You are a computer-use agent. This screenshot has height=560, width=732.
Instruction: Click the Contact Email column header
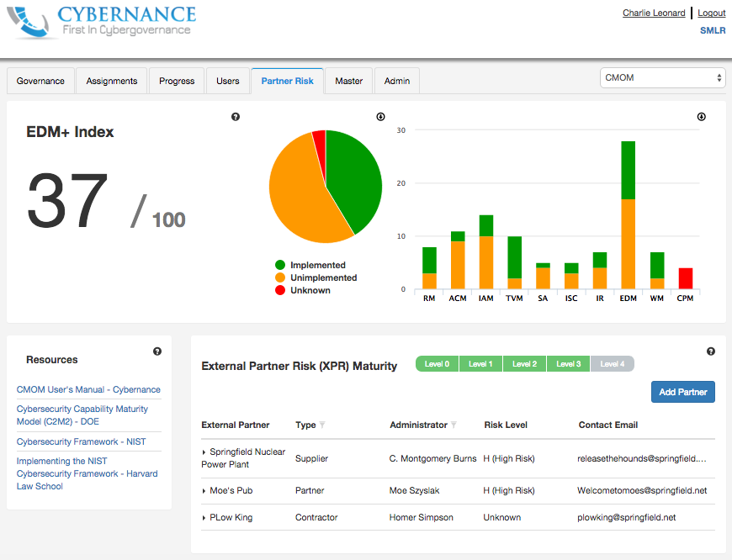click(607, 425)
